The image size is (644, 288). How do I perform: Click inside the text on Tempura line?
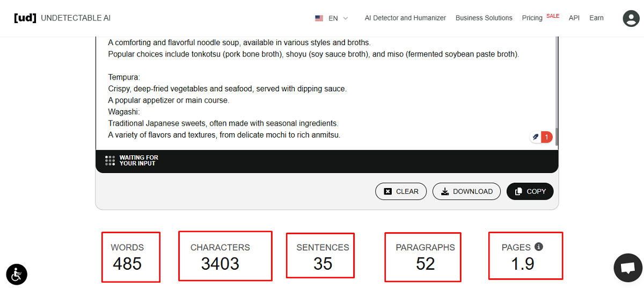click(x=124, y=77)
